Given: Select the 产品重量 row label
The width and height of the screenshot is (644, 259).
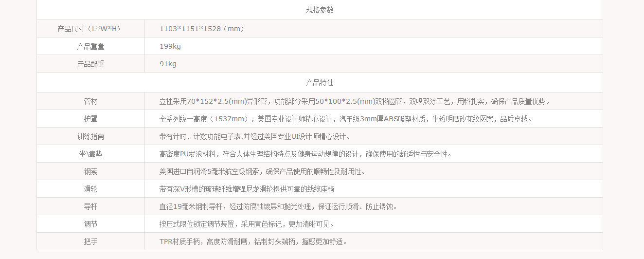Looking at the screenshot, I should (90, 46).
